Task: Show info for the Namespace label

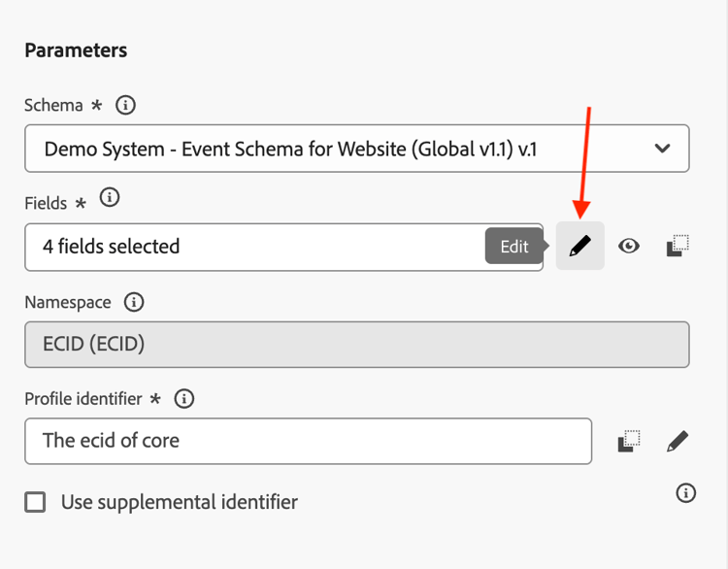Action: pyautogui.click(x=135, y=302)
